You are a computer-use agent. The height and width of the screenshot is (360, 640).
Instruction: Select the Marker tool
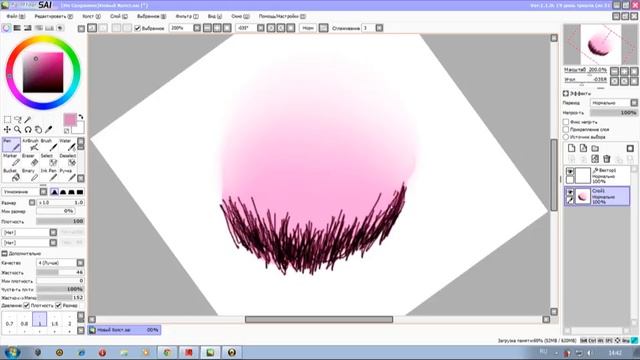(x=11, y=160)
